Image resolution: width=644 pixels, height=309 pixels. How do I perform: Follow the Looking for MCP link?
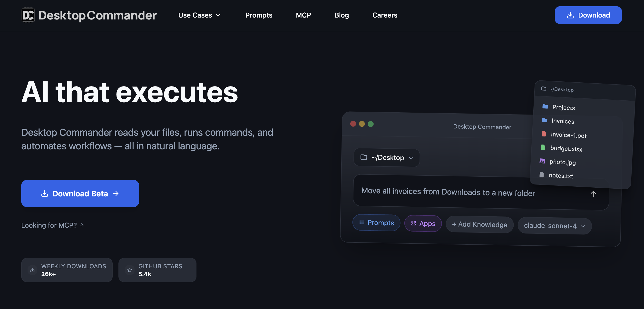coord(52,225)
